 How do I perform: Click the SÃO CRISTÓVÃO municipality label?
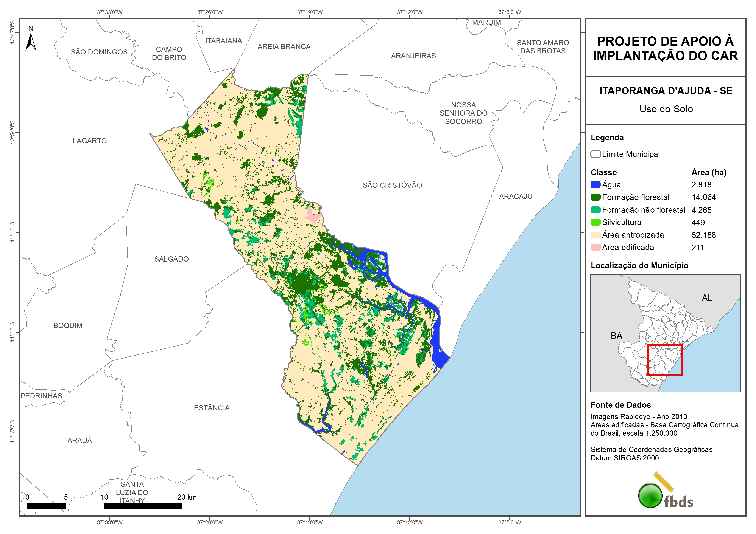click(392, 185)
